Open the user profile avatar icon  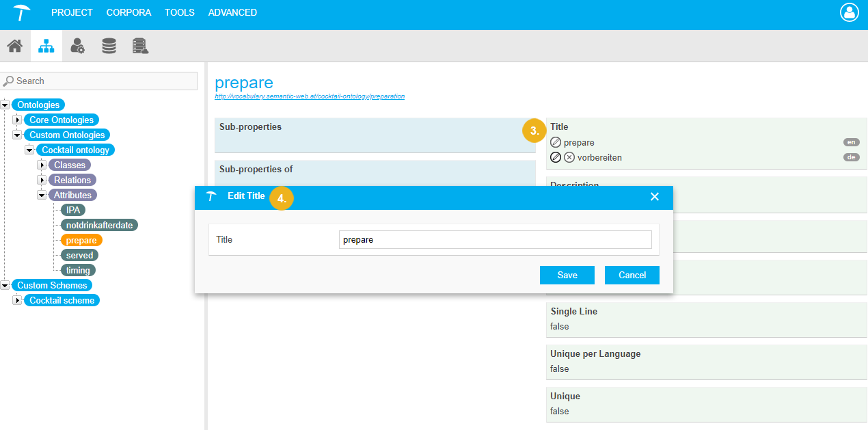pos(849,12)
